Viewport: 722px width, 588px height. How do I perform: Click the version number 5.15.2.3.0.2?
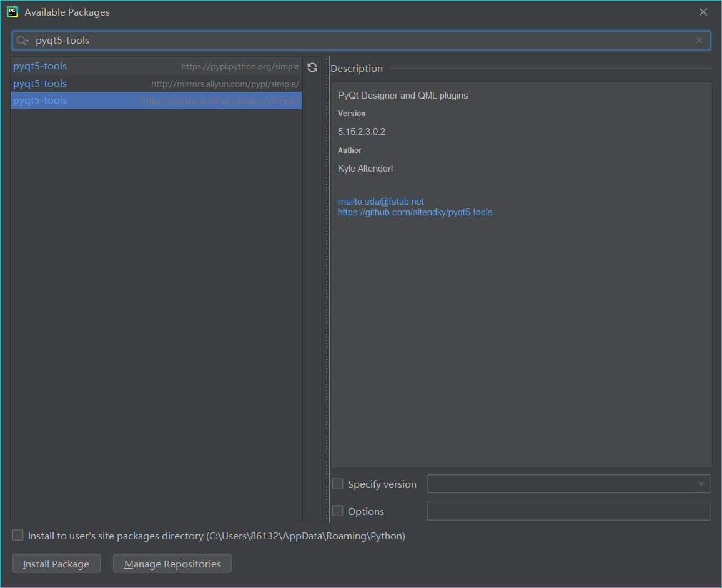[x=362, y=132]
